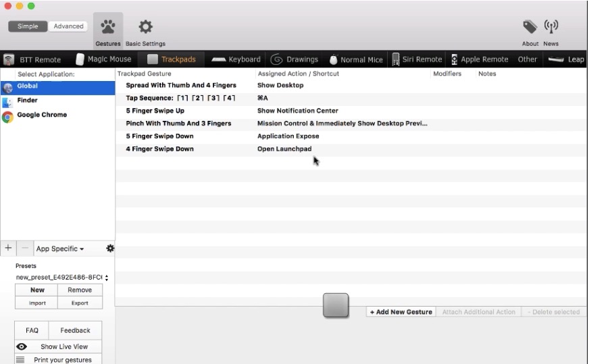Open the News antenna icon
This screenshot has height=364, width=589.
(551, 26)
